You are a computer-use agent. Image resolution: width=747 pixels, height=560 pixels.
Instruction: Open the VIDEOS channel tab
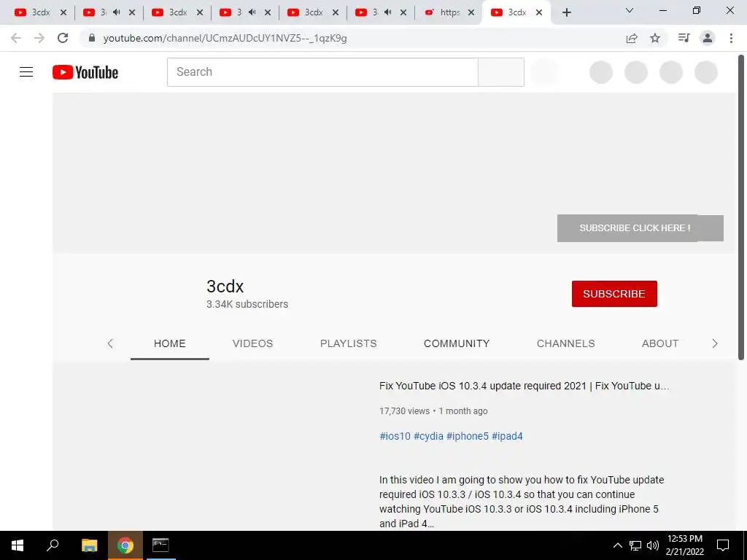(252, 343)
